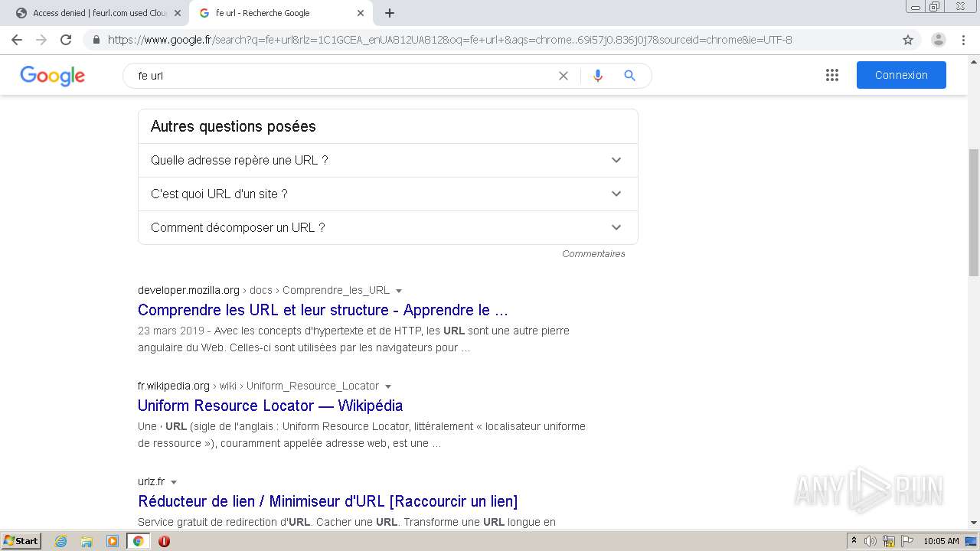Expand 'Comment décomposer un URL ?'
This screenshot has height=551, width=980.
(x=387, y=227)
